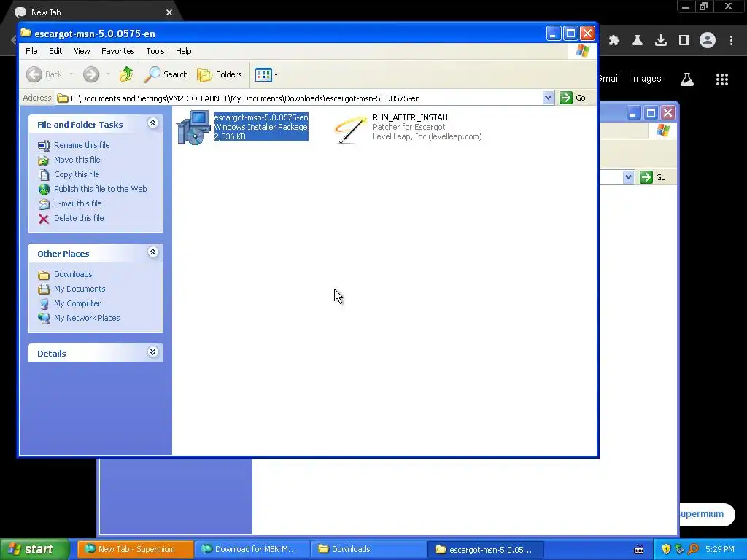Click Rename this file link
This screenshot has width=747, height=560.
point(82,145)
